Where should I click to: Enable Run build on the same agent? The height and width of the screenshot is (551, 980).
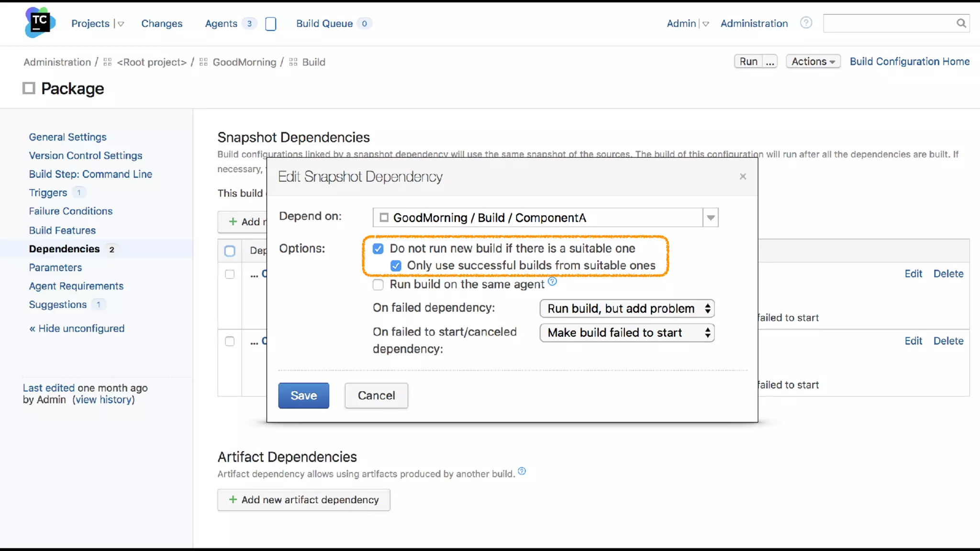(378, 285)
